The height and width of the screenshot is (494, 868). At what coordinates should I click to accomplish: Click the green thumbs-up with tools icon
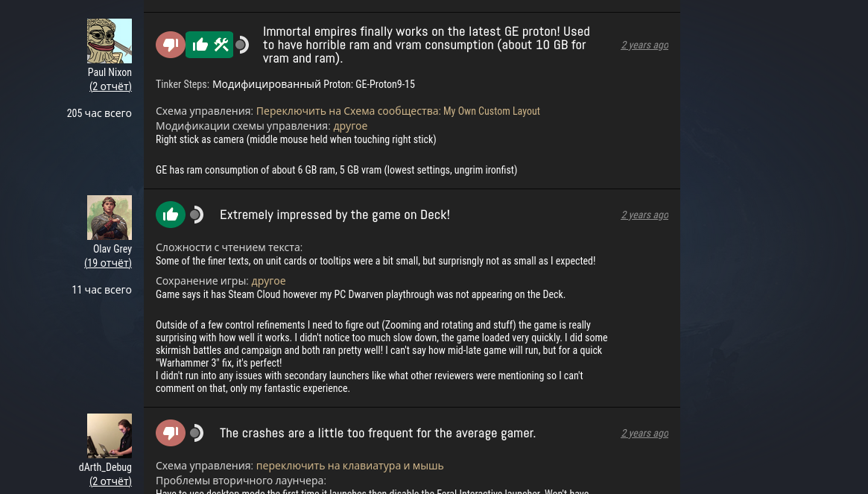pyautogui.click(x=209, y=45)
